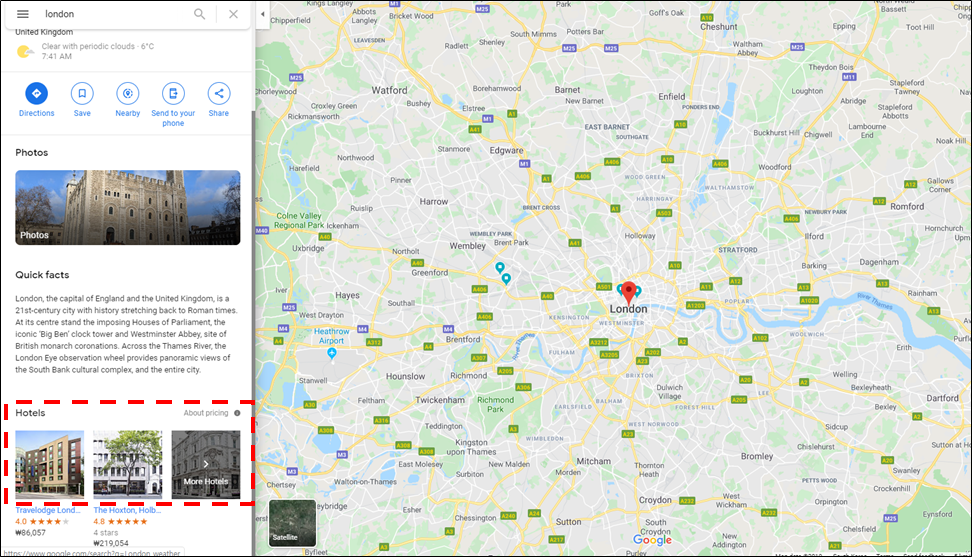Image resolution: width=972 pixels, height=557 pixels.
Task: Open the London Photos thumbnail
Action: [128, 208]
